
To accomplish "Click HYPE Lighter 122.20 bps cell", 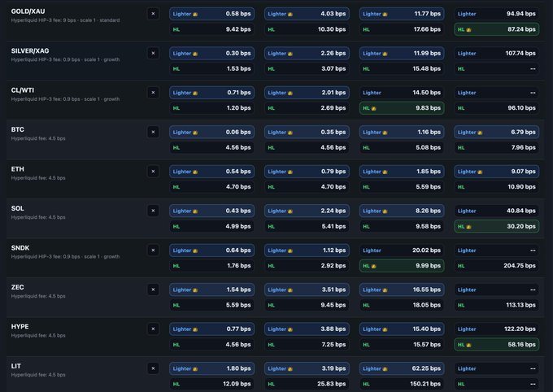I will [497, 329].
